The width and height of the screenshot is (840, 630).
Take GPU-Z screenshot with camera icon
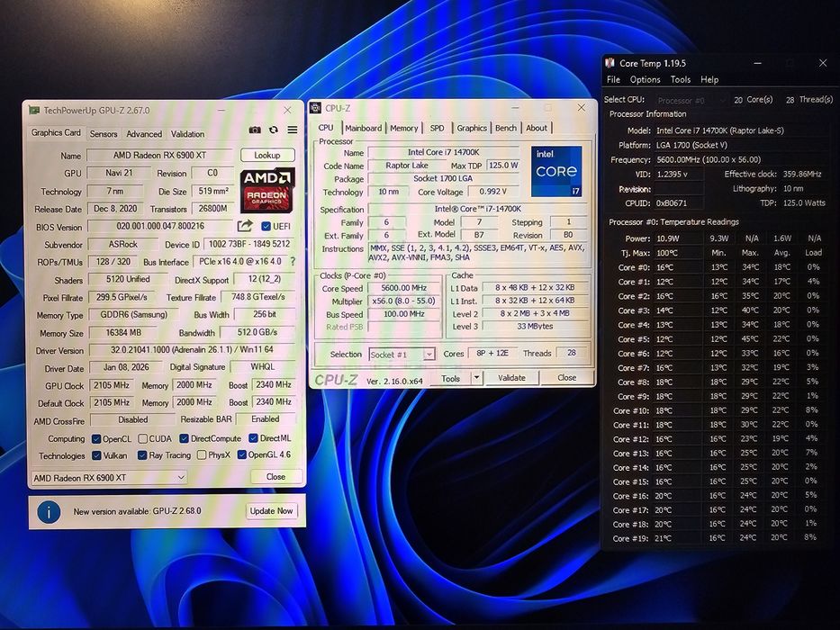click(x=255, y=130)
